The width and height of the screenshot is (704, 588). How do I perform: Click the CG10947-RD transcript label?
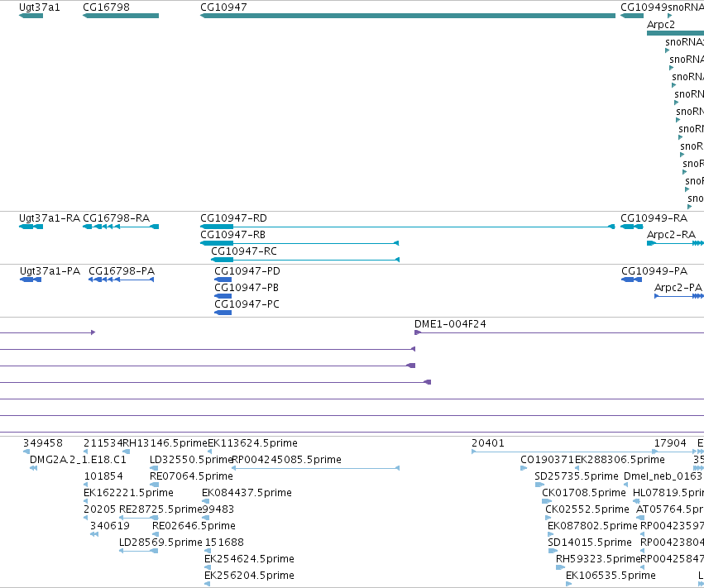click(x=233, y=218)
